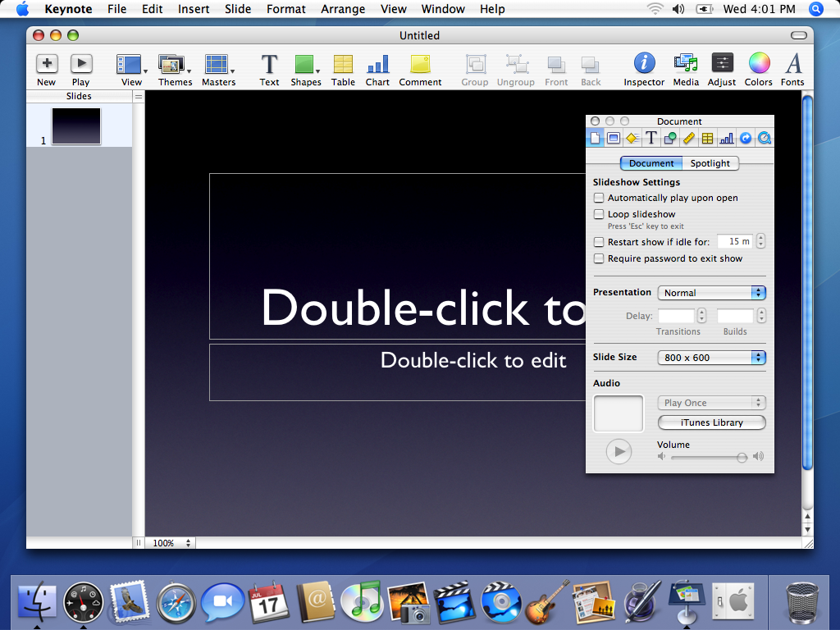The height and width of the screenshot is (630, 840).
Task: Open the Media browser
Action: [686, 70]
